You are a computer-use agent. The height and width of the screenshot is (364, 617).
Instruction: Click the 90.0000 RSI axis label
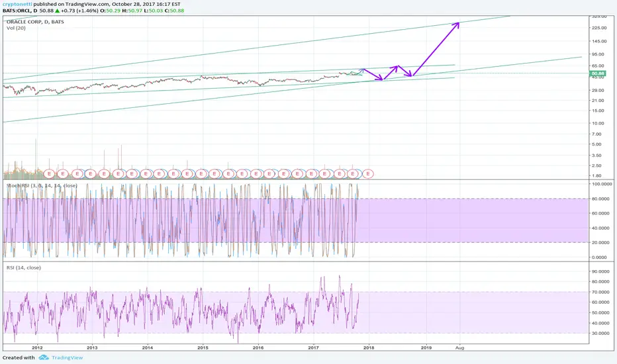pos(600,271)
